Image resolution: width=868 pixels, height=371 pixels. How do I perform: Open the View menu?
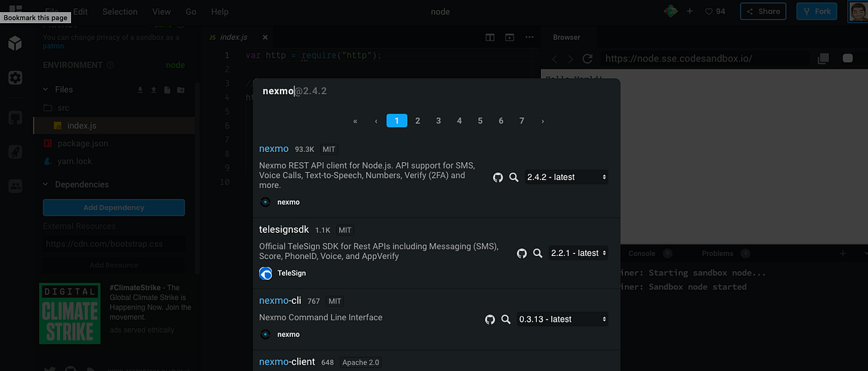click(x=162, y=12)
